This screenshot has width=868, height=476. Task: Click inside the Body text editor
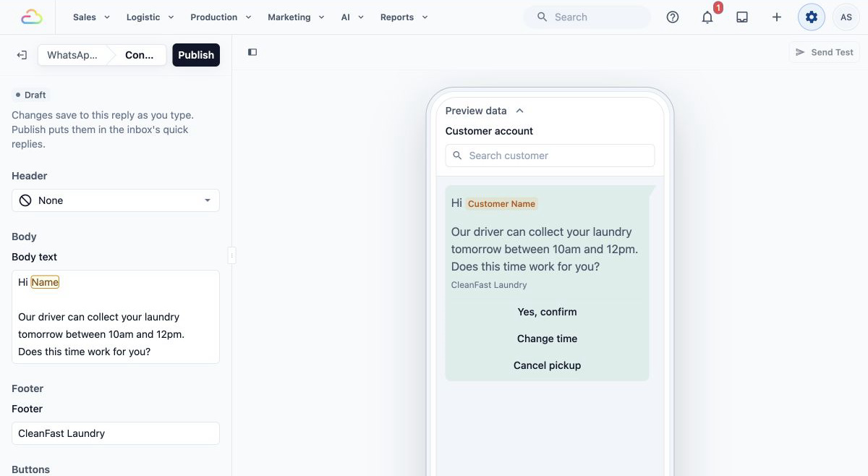point(116,317)
